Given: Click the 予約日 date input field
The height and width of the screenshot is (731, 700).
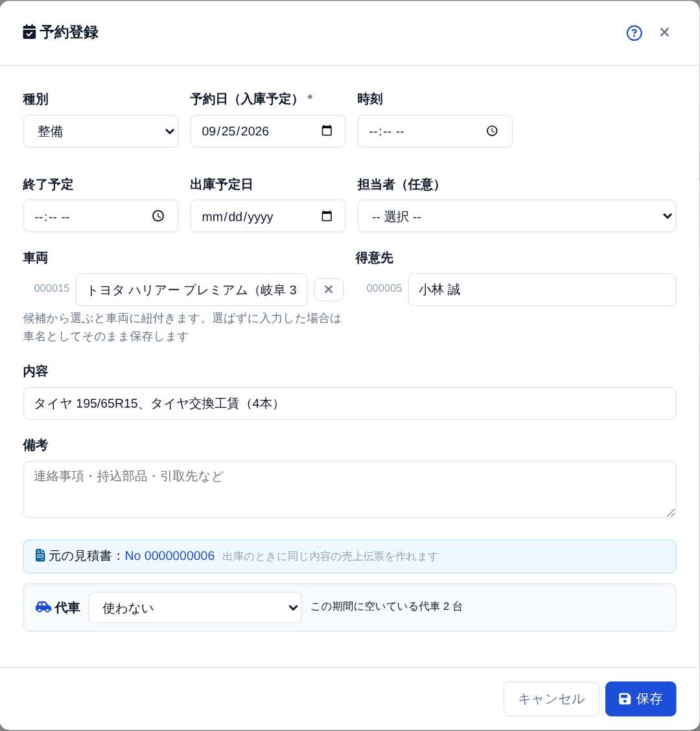Looking at the screenshot, I should coord(268,132).
